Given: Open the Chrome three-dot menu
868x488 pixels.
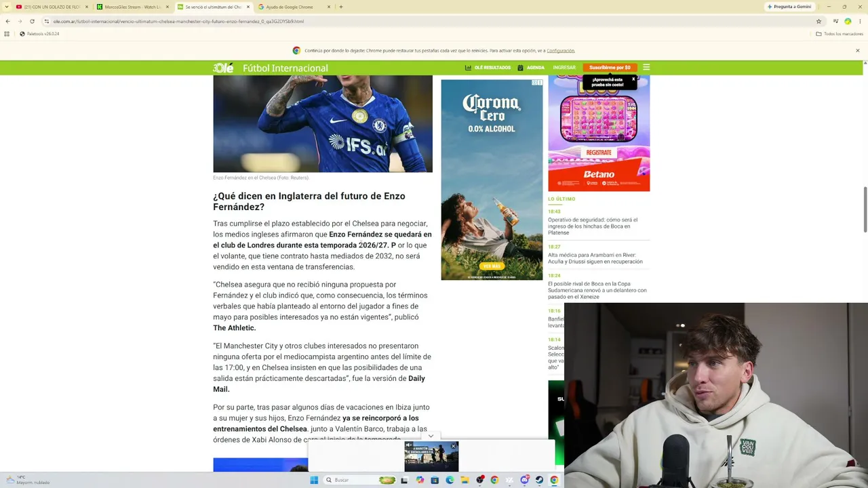Looking at the screenshot, I should (859, 21).
